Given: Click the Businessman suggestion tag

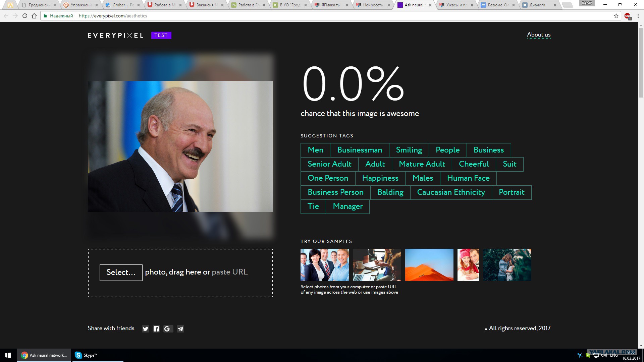Looking at the screenshot, I should coord(360,150).
